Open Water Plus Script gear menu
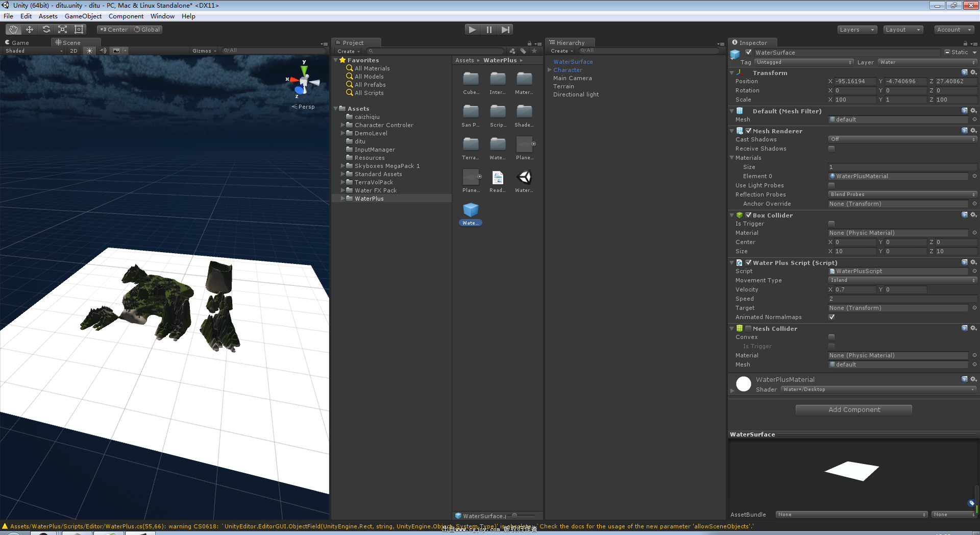Viewport: 980px width, 535px height. (973, 262)
